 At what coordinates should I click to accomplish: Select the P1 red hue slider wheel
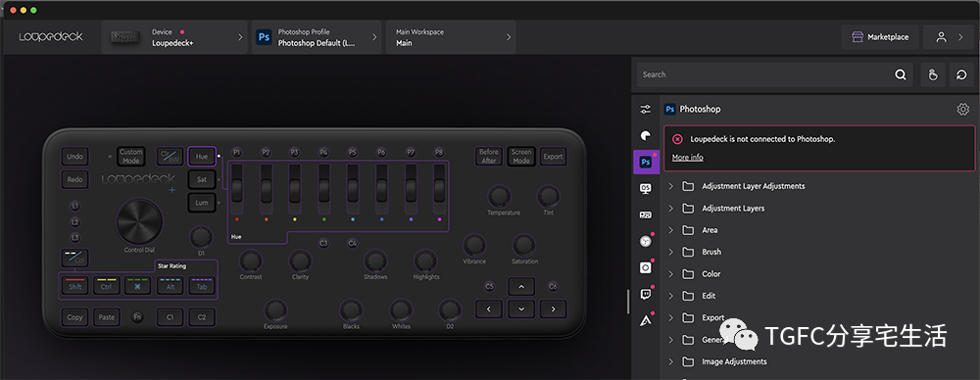coord(237,188)
